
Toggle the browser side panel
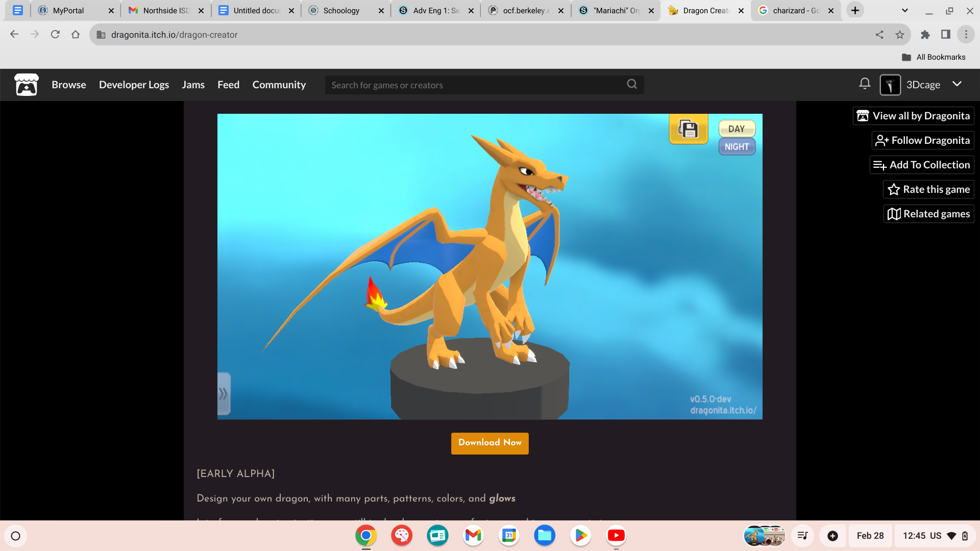946,35
